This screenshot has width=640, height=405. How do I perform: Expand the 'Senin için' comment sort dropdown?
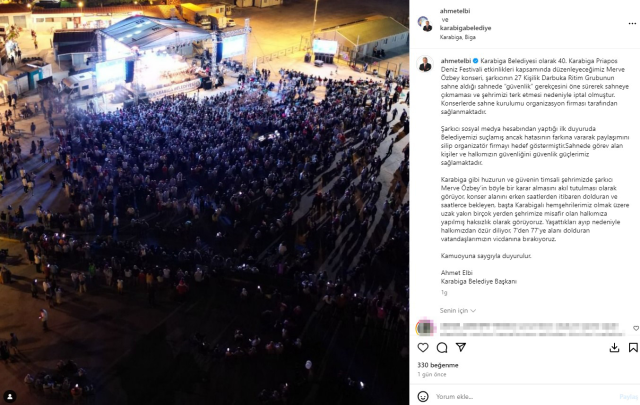click(x=458, y=311)
